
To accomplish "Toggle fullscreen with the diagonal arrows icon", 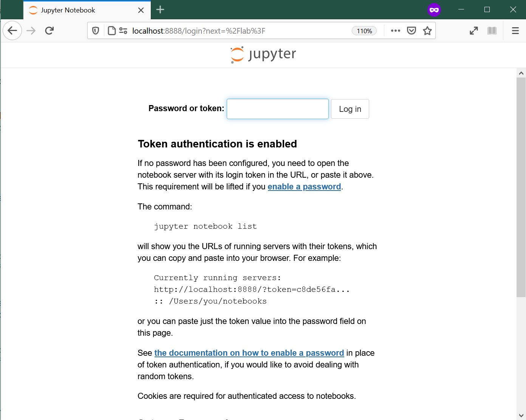I will click(474, 30).
